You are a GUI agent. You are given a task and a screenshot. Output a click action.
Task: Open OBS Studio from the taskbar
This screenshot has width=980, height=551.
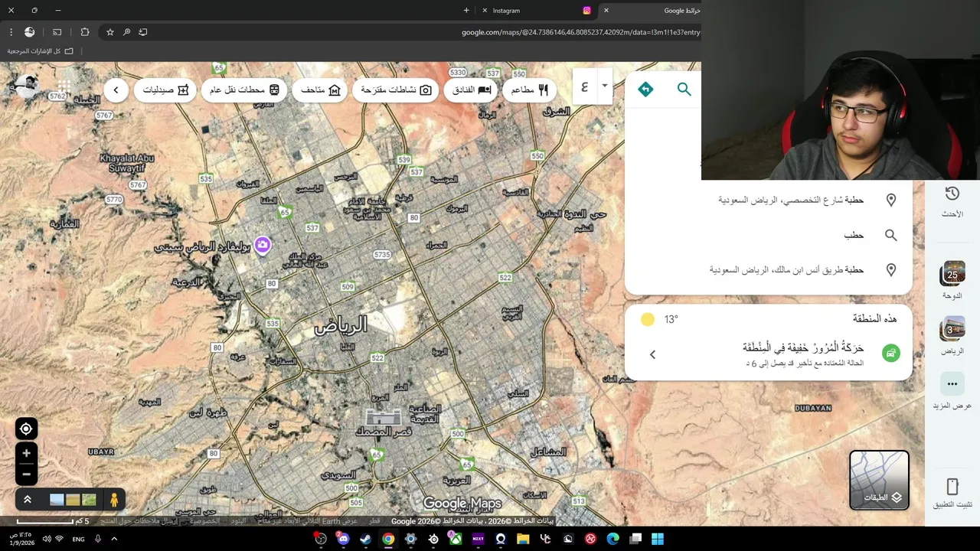(321, 539)
